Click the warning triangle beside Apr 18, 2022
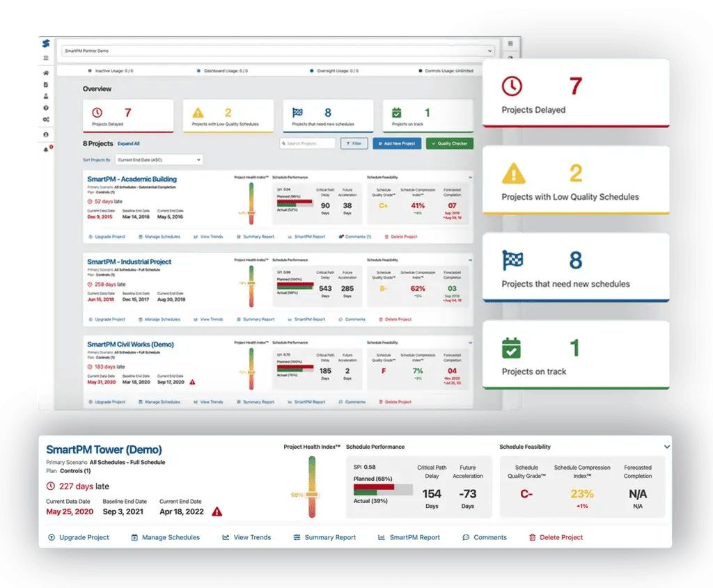Image resolution: width=713 pixels, height=588 pixels. click(x=217, y=511)
